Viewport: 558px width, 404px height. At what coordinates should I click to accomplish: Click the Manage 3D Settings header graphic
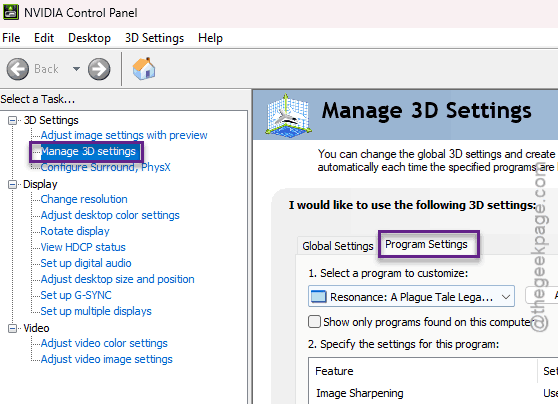click(x=288, y=115)
